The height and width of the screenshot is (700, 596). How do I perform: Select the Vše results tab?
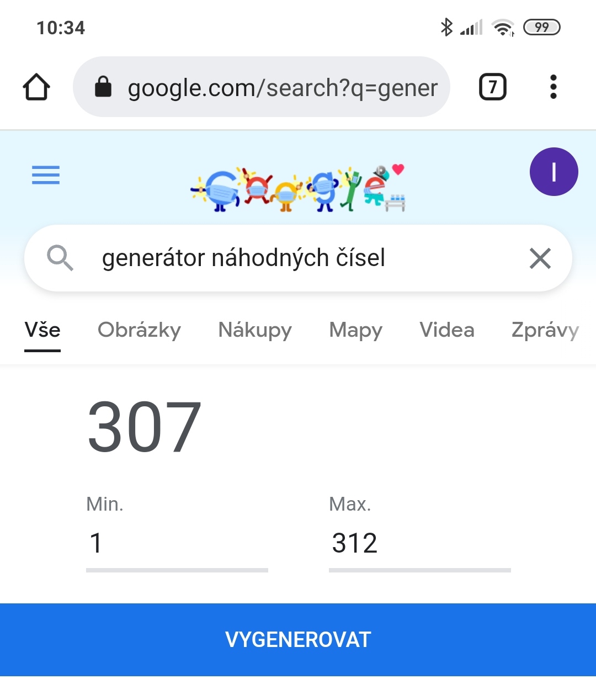(x=42, y=330)
